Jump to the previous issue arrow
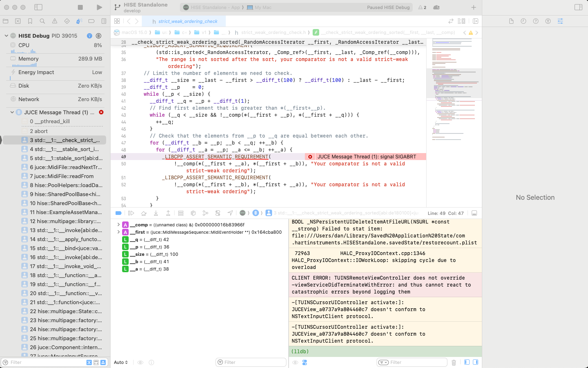Image resolution: width=588 pixels, height=368 pixels. (465, 33)
